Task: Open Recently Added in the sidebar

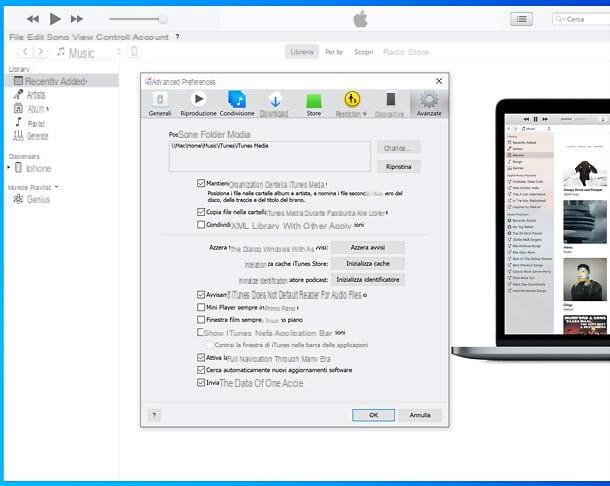Action: 63,81
